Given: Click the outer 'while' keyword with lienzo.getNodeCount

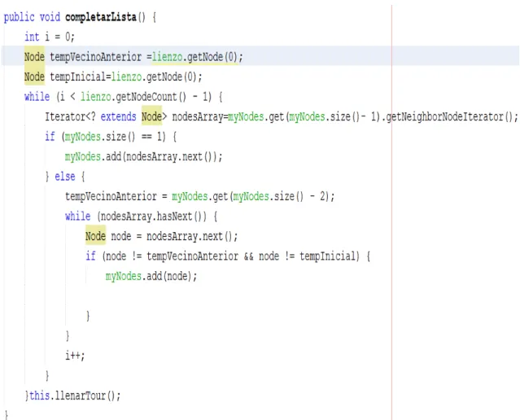Looking at the screenshot, I should [37, 97].
